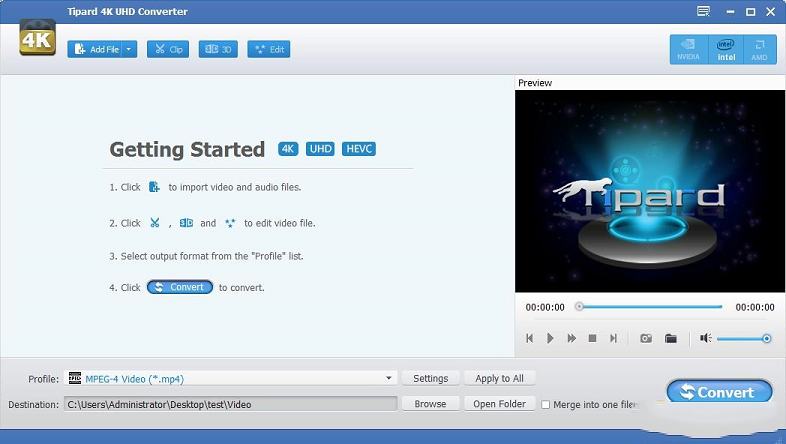Click the Tipard preview video area

[x=650, y=191]
